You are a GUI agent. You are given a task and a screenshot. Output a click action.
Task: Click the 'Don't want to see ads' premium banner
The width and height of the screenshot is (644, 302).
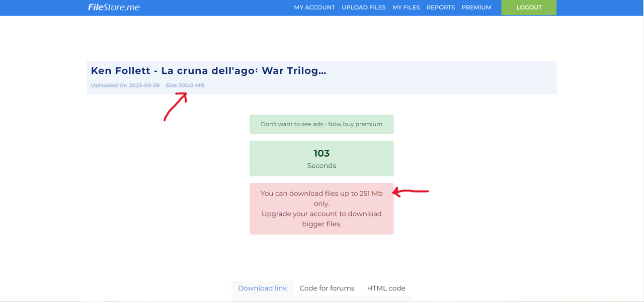321,124
